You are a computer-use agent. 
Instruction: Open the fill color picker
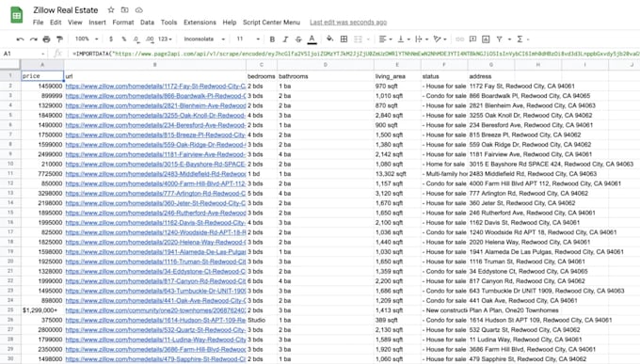click(x=329, y=40)
